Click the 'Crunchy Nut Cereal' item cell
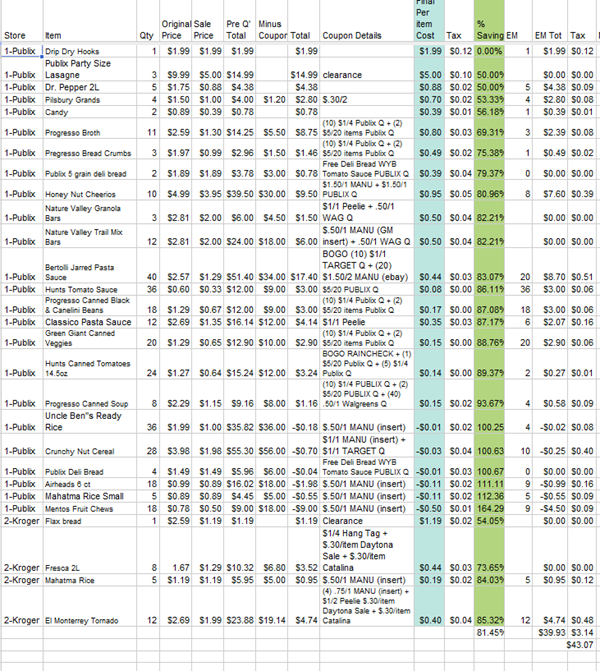Viewport: 600px width, 671px height. 89,445
